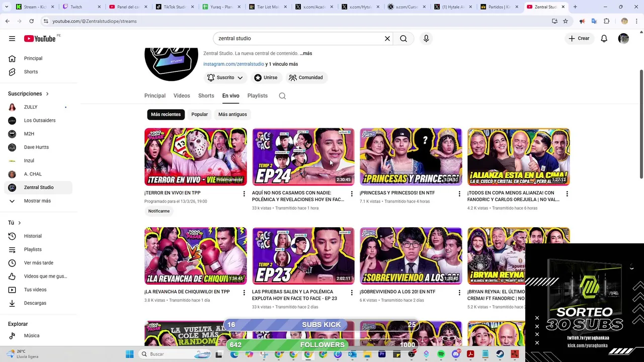Open options menu for ¡TODOS EN COPA video

click(567, 194)
